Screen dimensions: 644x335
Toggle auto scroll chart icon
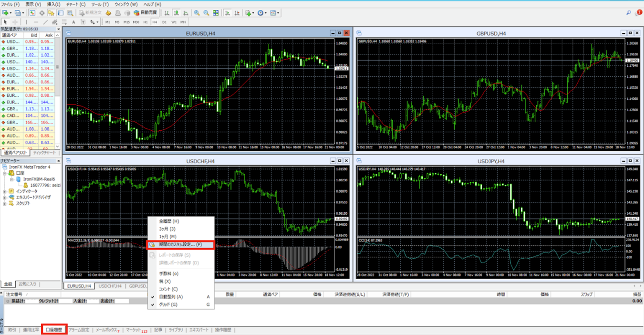[228, 13]
